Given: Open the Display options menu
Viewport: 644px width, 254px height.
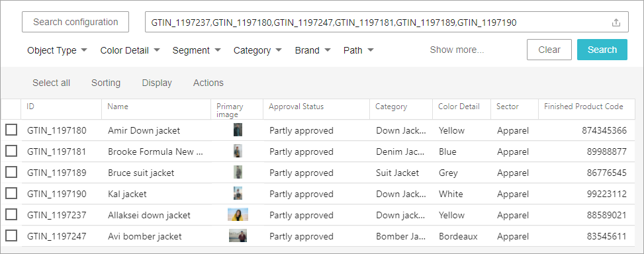Looking at the screenshot, I should [x=157, y=83].
